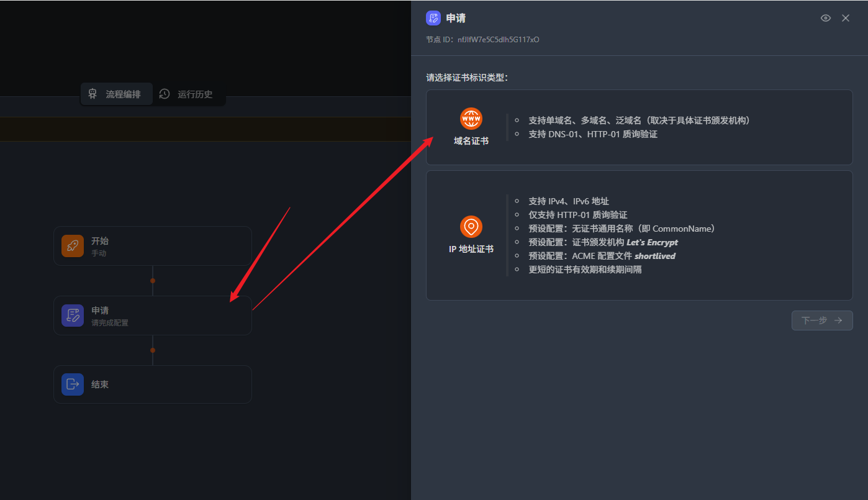This screenshot has width=868, height=500.
Task: Open the 运行历史 tab
Action: point(195,94)
